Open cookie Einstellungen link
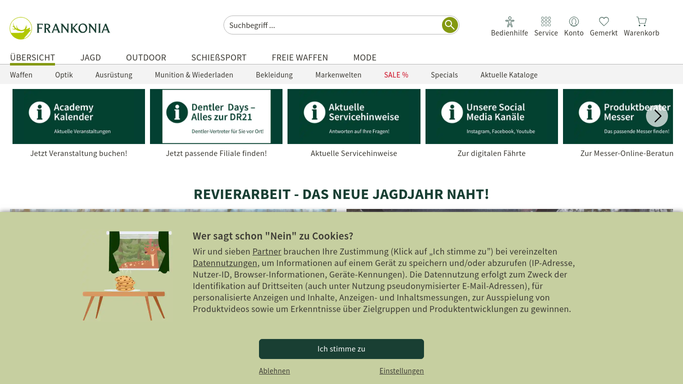Image resolution: width=683 pixels, height=384 pixels. [x=401, y=371]
